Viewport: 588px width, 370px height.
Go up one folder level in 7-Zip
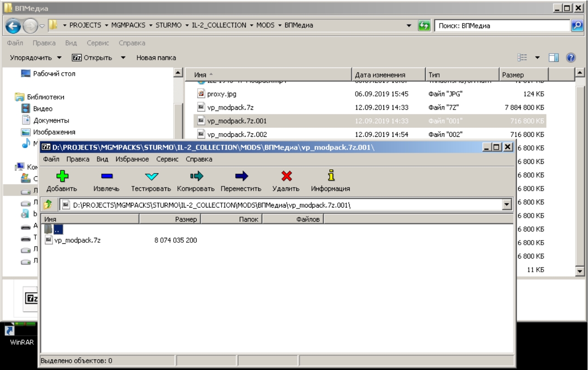click(x=48, y=205)
